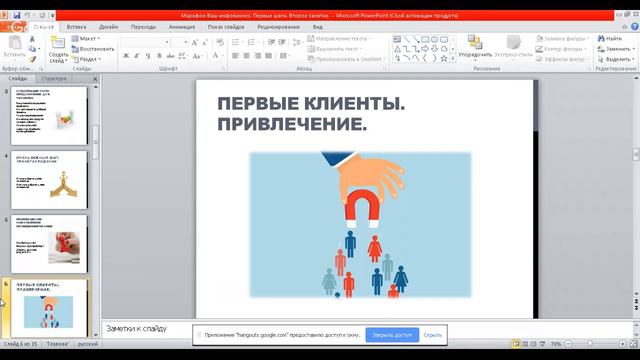Open the Выделить dropdown
Image resolution: width=640 pixels, height=360 pixels.
tap(616, 59)
